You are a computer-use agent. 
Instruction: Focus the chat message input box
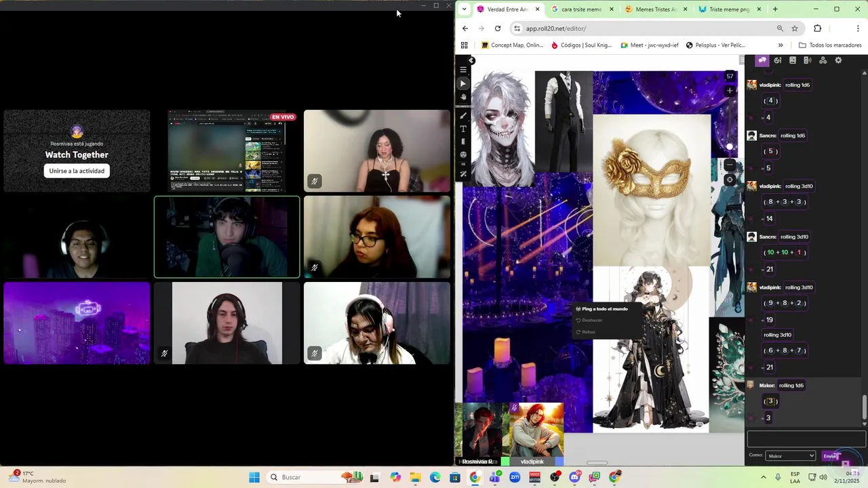(x=806, y=439)
